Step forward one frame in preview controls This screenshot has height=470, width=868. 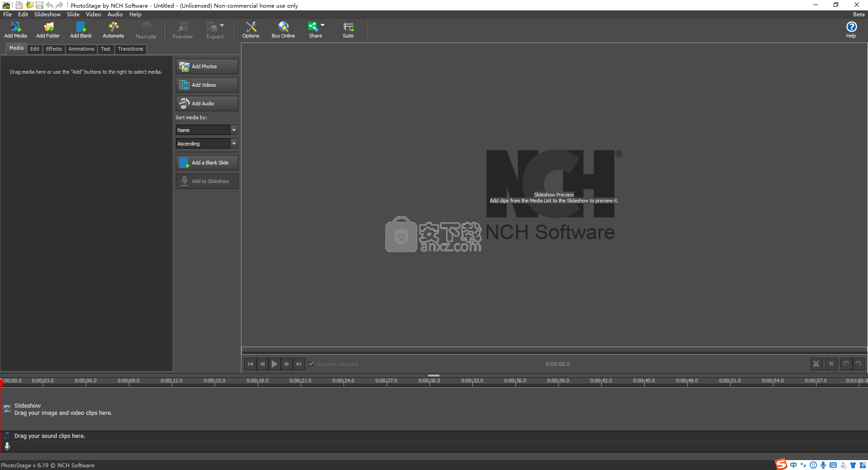[x=287, y=364]
